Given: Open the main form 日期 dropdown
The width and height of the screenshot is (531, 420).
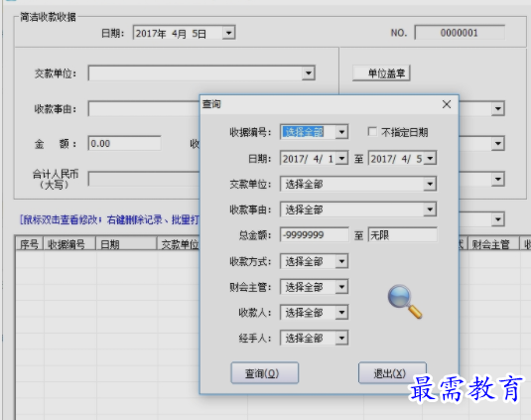Looking at the screenshot, I should [229, 33].
